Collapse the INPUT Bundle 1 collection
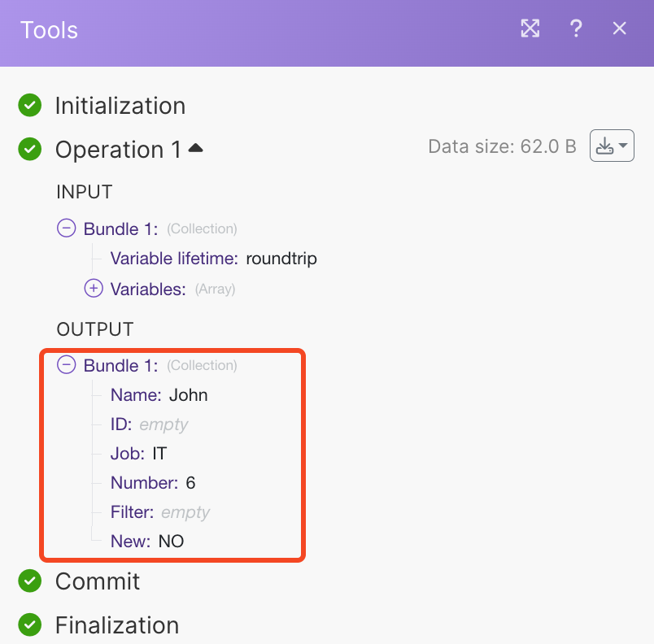Viewport: 654px width, 644px height. [x=67, y=228]
